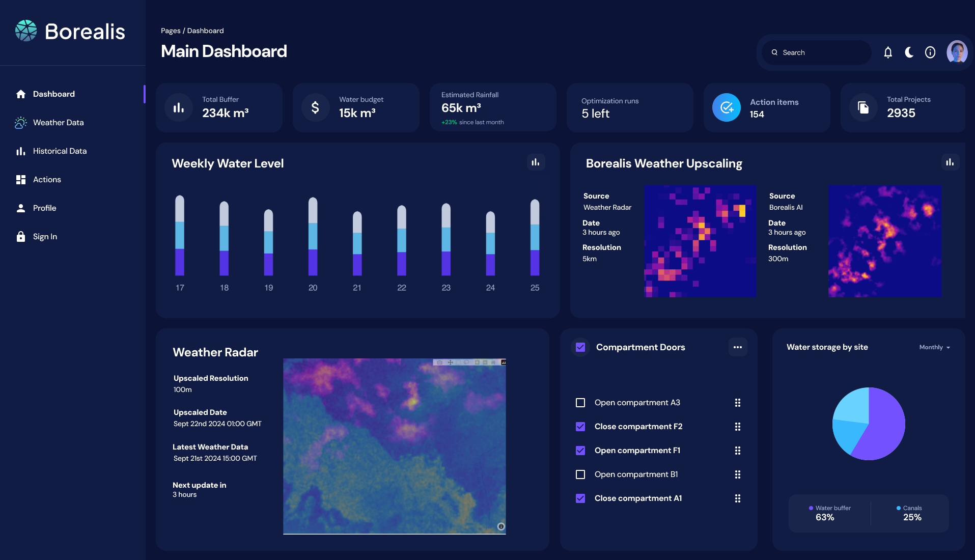The width and height of the screenshot is (975, 560).
Task: Click the Borealis brand name
Action: (x=85, y=32)
